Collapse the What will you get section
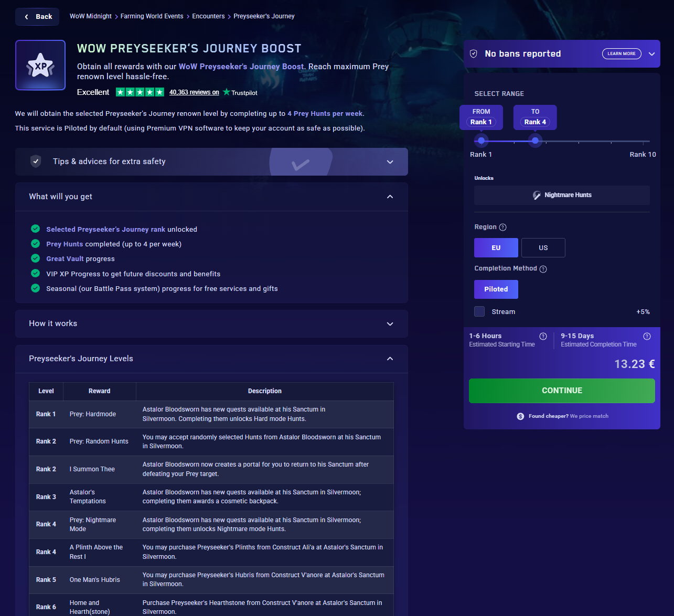Screen dimensions: 674x616 (211, 197)
